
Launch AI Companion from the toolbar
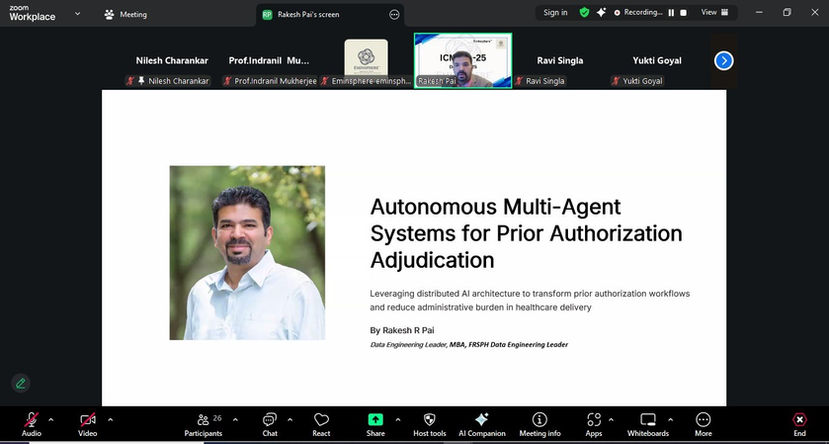pos(482,424)
